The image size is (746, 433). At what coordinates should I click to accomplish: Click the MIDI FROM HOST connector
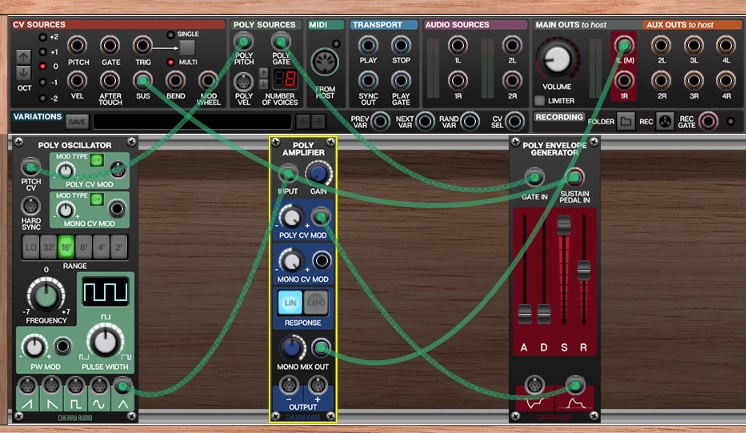pyautogui.click(x=325, y=62)
